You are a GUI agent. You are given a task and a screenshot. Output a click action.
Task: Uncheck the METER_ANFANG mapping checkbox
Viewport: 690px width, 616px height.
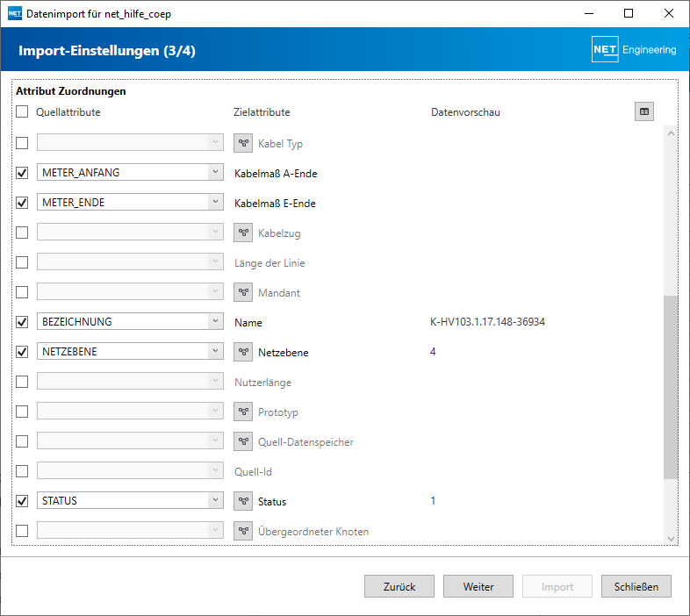(x=22, y=173)
